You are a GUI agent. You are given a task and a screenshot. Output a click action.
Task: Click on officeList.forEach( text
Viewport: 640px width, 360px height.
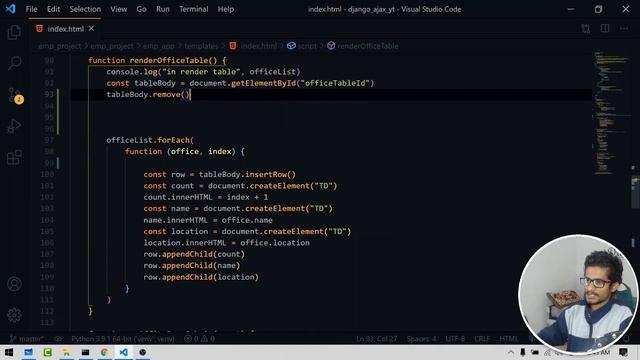(150, 140)
